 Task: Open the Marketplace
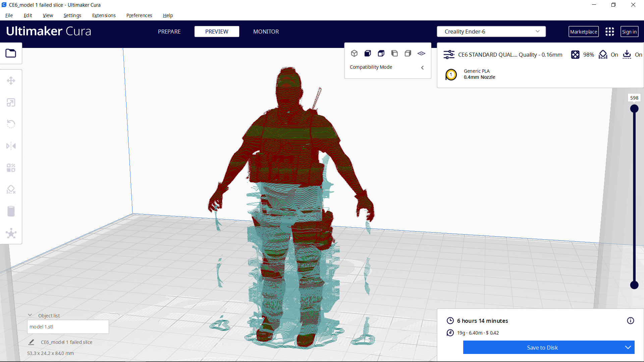[x=584, y=31]
